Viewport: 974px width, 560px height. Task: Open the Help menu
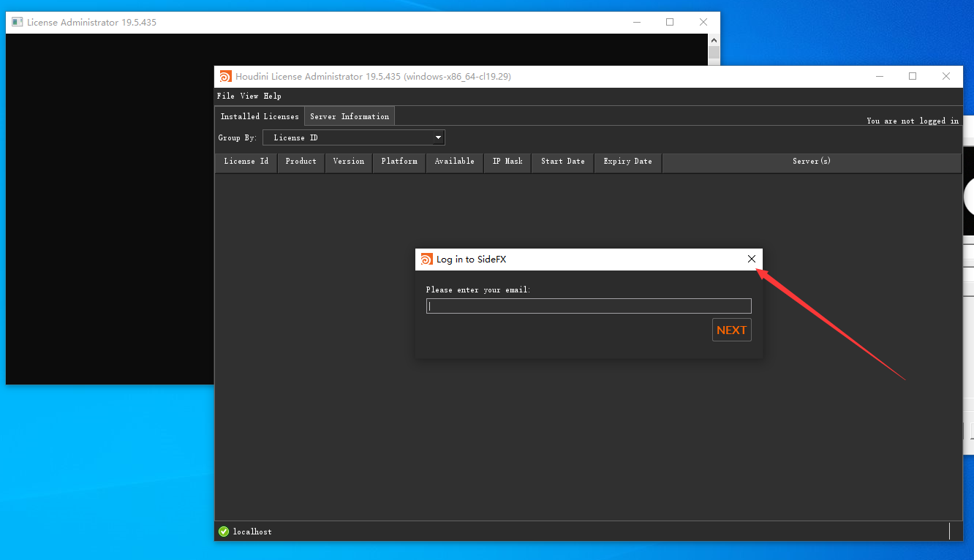tap(272, 96)
